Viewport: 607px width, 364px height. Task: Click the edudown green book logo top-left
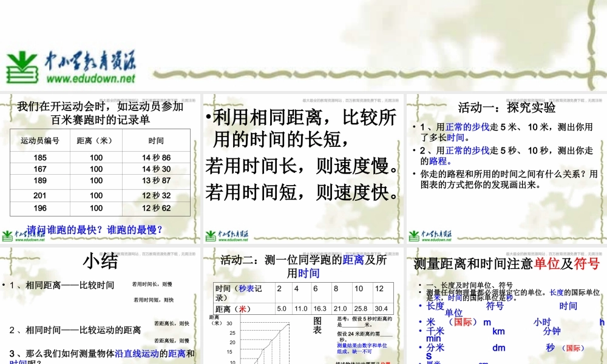click(x=23, y=64)
